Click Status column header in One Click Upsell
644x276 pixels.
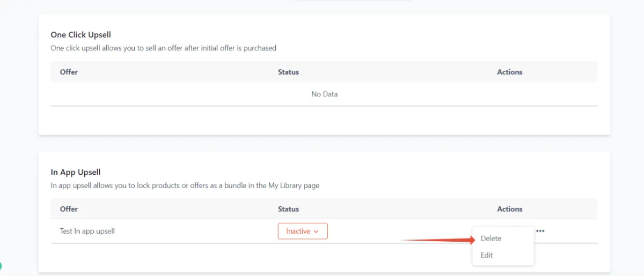[288, 72]
